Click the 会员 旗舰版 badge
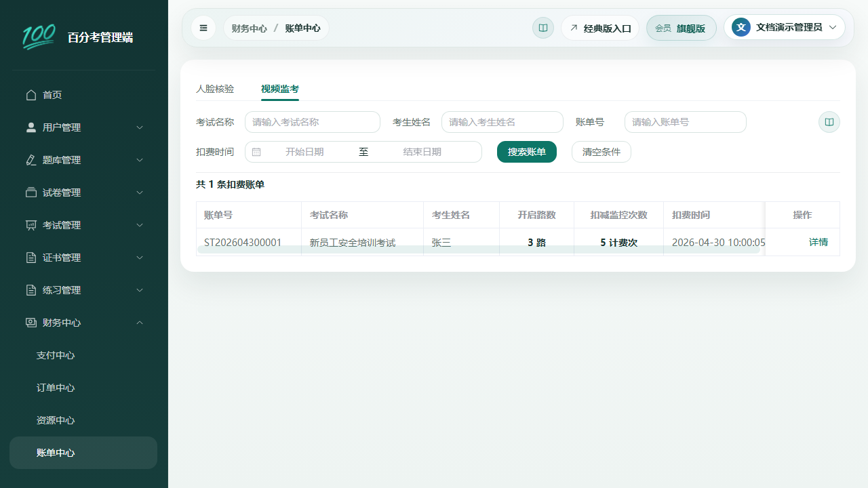Image resolution: width=868 pixels, height=488 pixels. [x=682, y=28]
